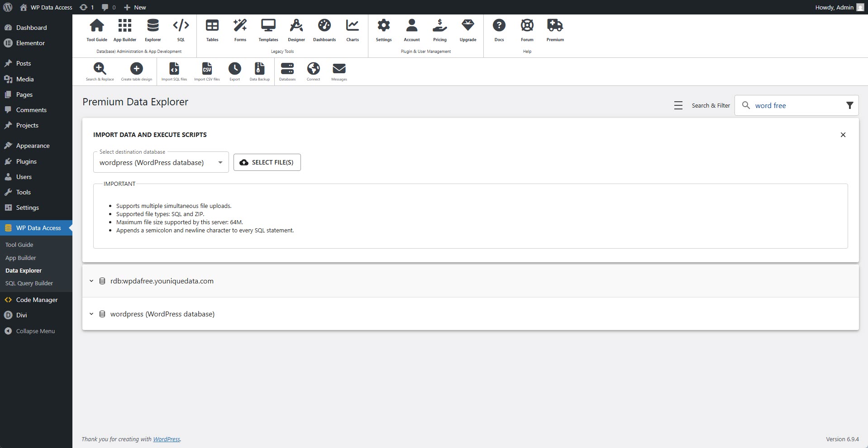The image size is (868, 448).
Task: Follow the WordPress footer link
Action: (166, 439)
